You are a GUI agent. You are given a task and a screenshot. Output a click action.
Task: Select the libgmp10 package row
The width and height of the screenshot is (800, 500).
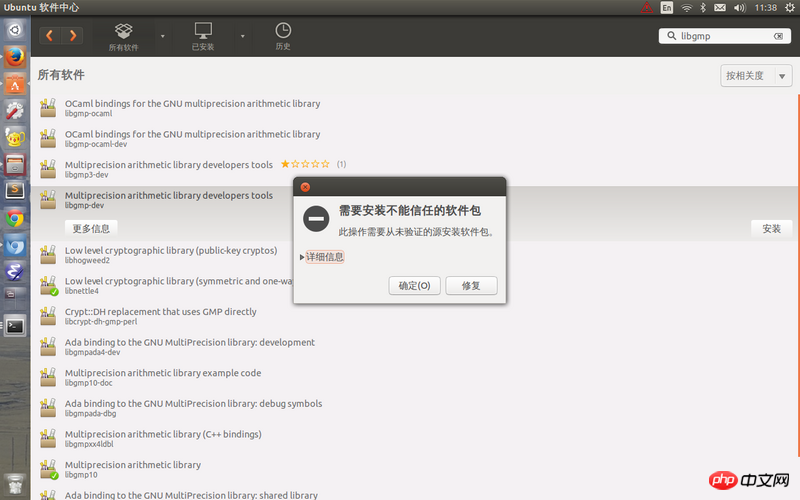(414, 469)
